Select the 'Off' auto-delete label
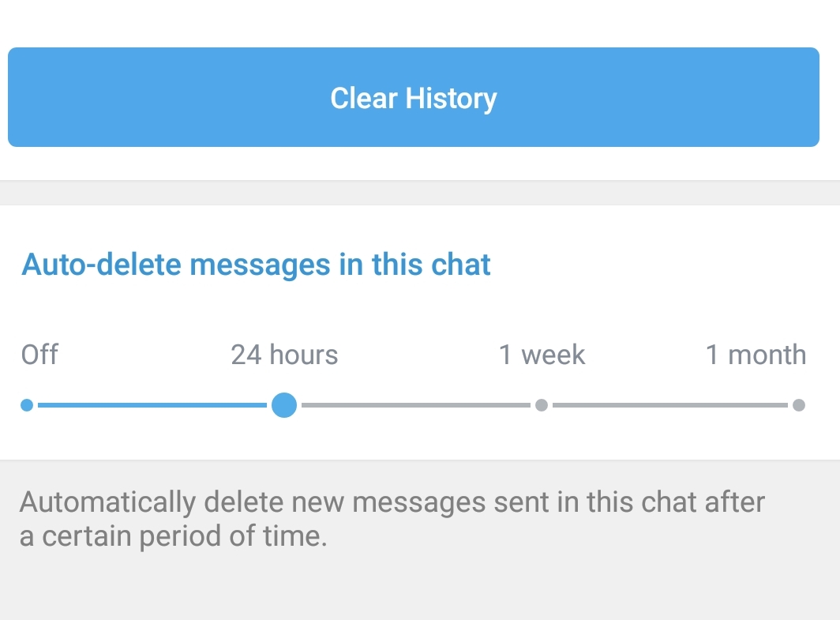 39,355
